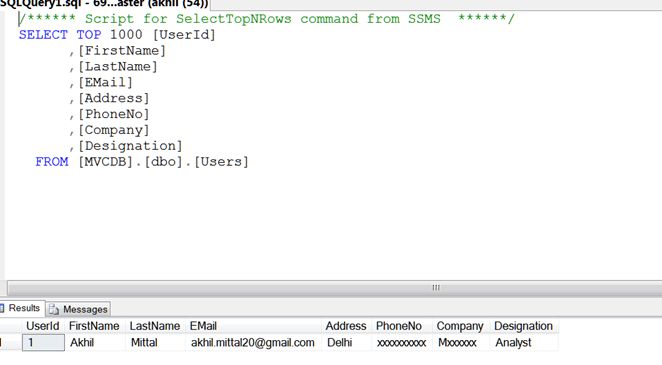Select the Delhi address cell
This screenshot has width=662, height=365.
point(346,342)
